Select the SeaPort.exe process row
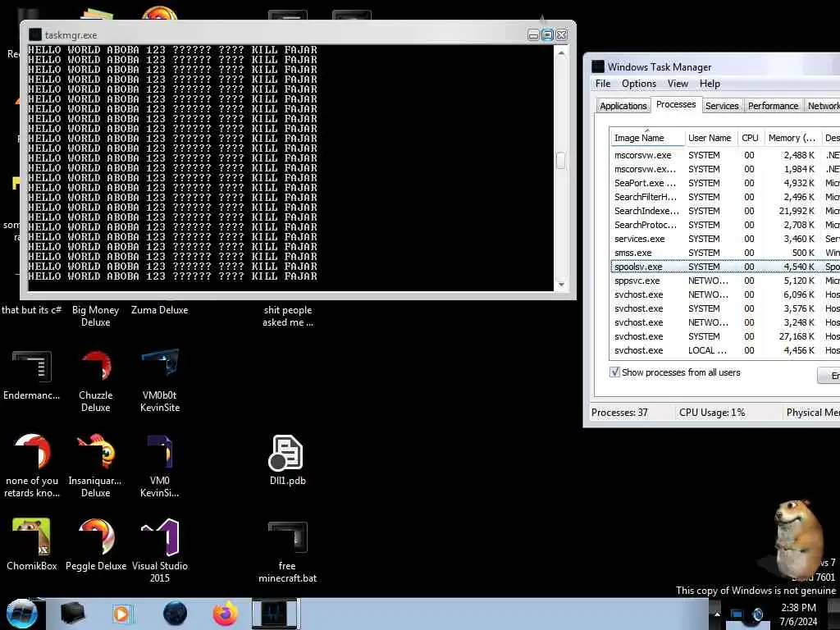 pyautogui.click(x=725, y=183)
